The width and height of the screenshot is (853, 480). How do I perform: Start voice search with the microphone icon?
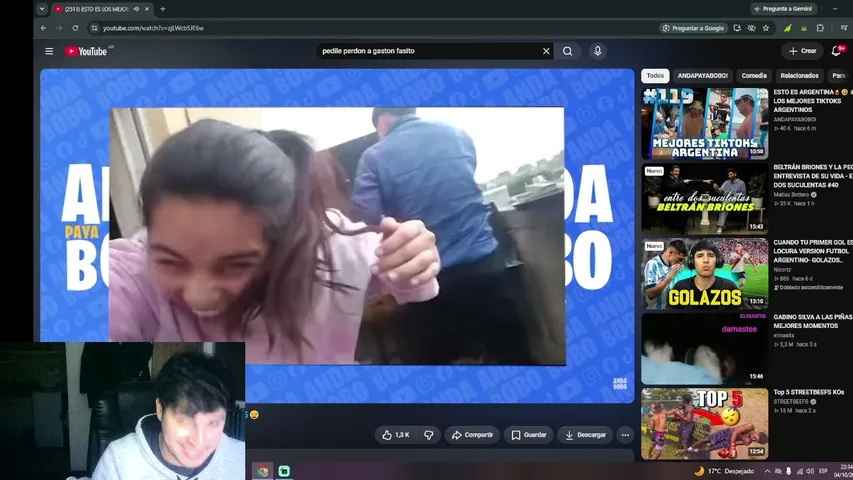coord(597,51)
